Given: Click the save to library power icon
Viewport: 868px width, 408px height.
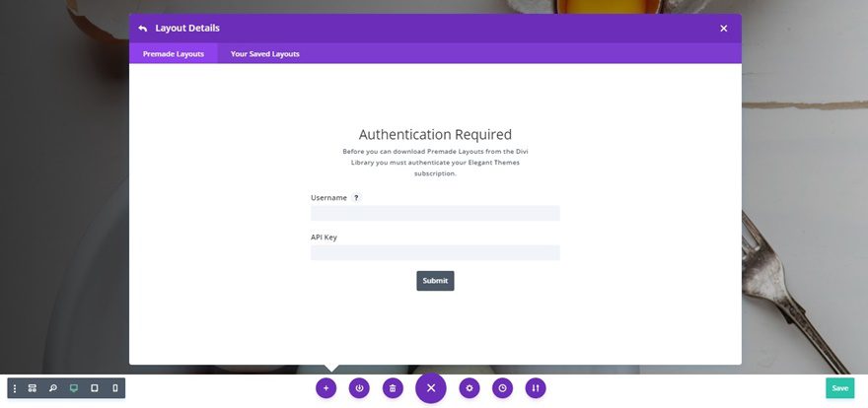Looking at the screenshot, I should (x=359, y=388).
